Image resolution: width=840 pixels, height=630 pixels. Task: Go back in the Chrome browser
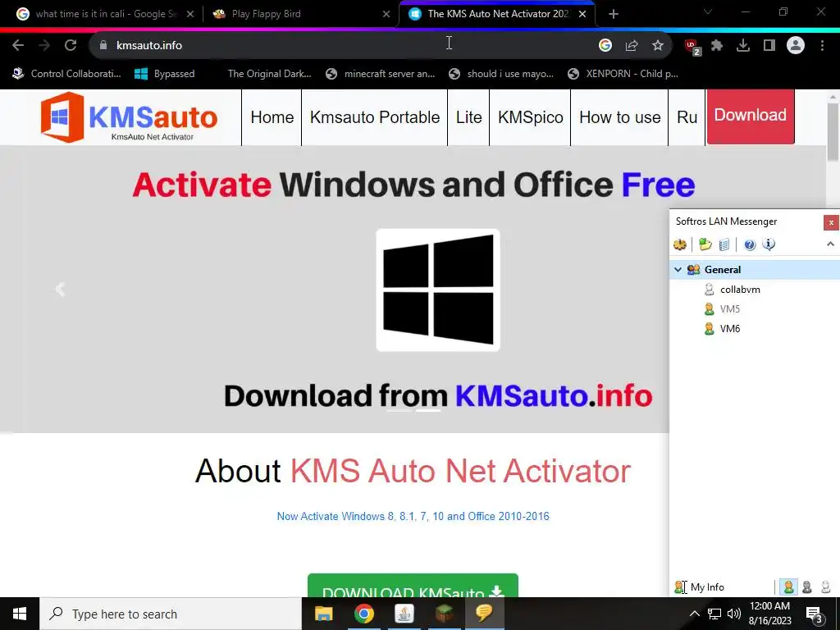pyautogui.click(x=18, y=46)
